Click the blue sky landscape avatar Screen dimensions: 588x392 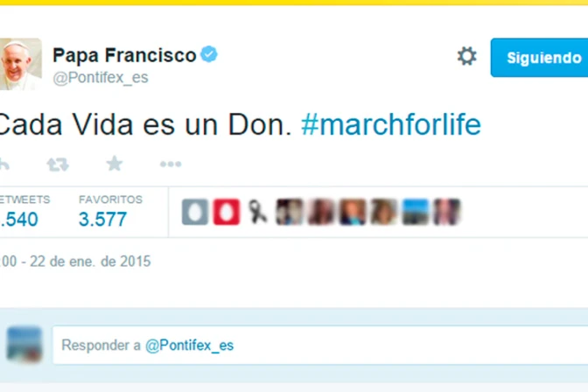pyautogui.click(x=415, y=212)
